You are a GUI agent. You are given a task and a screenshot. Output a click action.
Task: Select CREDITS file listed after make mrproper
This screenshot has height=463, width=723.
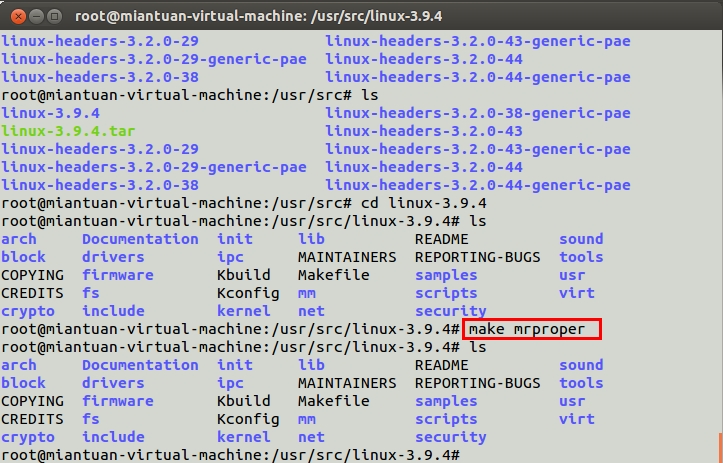point(32,419)
